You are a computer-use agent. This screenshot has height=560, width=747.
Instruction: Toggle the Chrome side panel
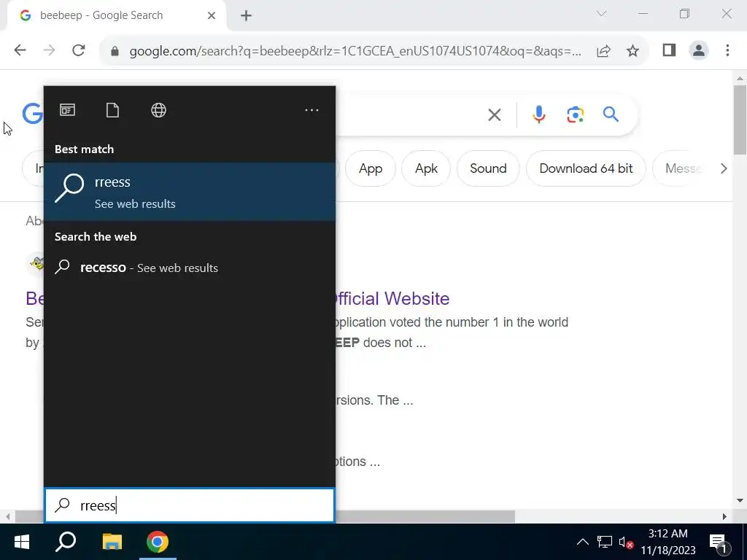click(669, 50)
